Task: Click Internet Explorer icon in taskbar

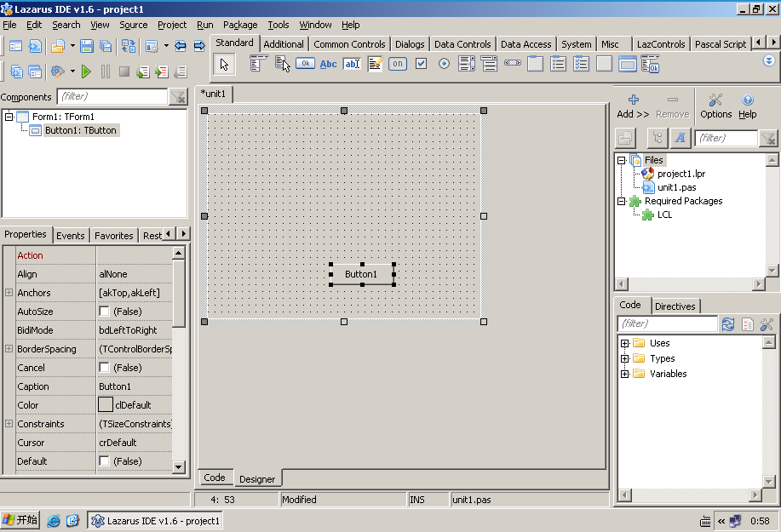Action: 54,521
